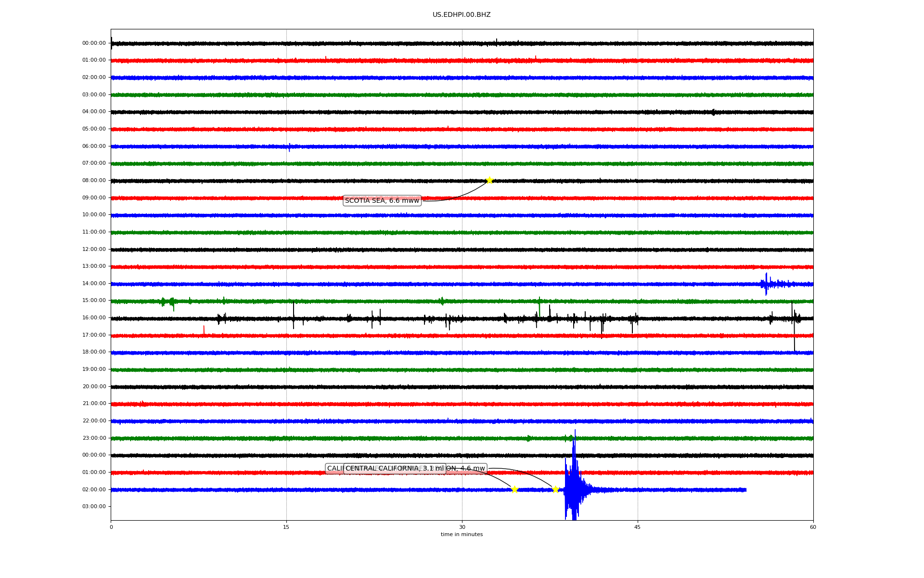Click the 11:00:00 time label
924x578 pixels.
tap(94, 232)
